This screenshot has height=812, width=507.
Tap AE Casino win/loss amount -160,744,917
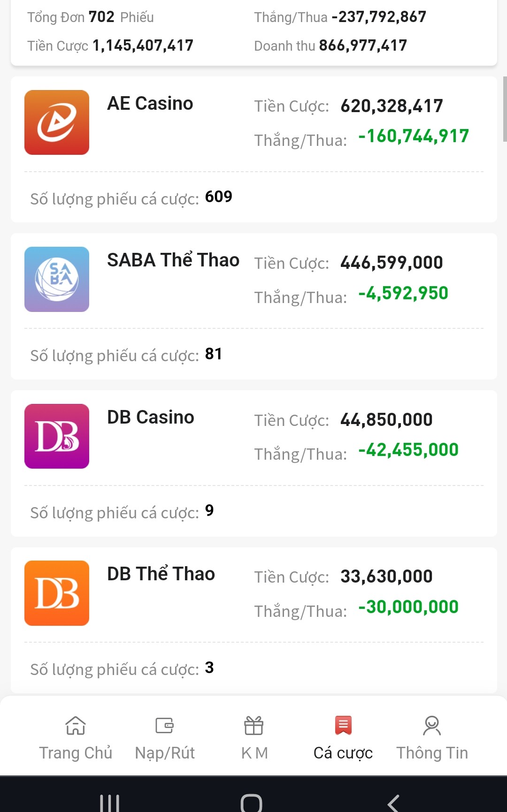pos(414,137)
